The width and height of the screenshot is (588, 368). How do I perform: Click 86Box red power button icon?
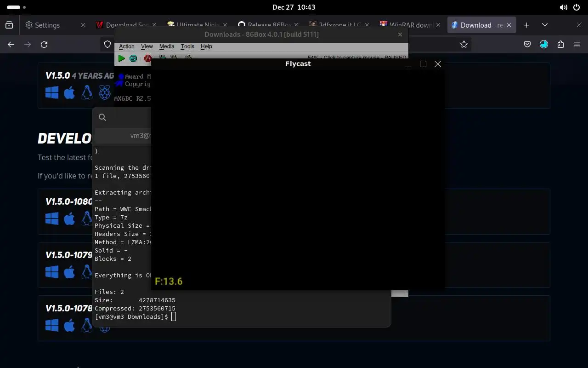pyautogui.click(x=148, y=58)
